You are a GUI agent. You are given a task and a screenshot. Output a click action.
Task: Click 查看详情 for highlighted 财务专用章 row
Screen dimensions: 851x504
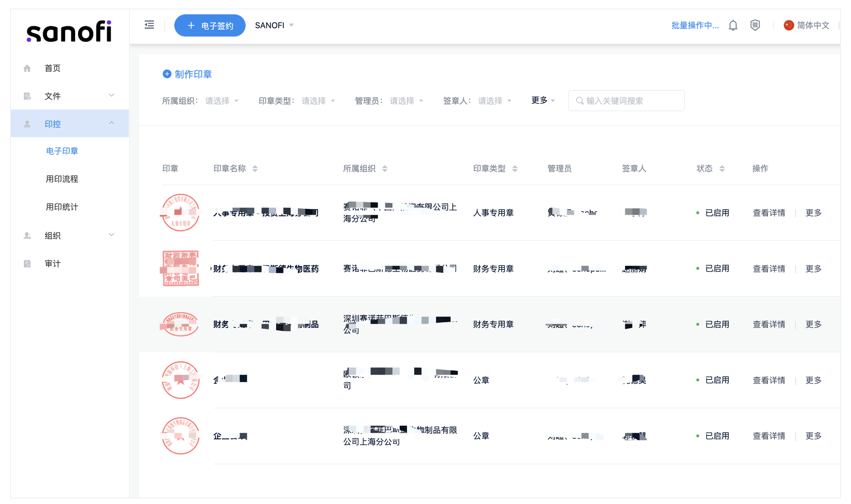point(769,324)
